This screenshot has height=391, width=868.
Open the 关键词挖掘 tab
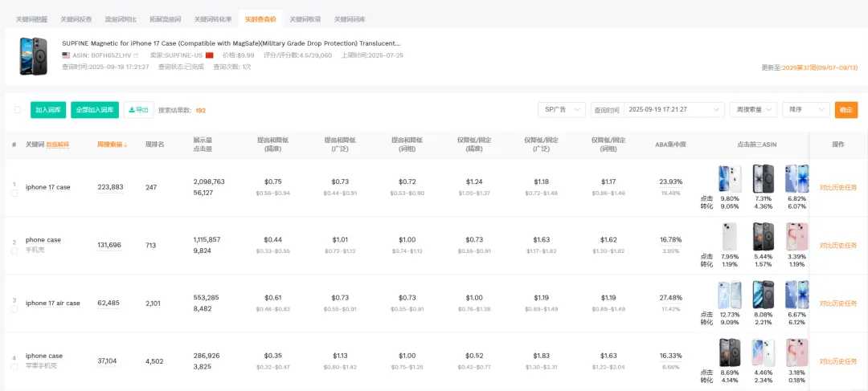tap(31, 19)
